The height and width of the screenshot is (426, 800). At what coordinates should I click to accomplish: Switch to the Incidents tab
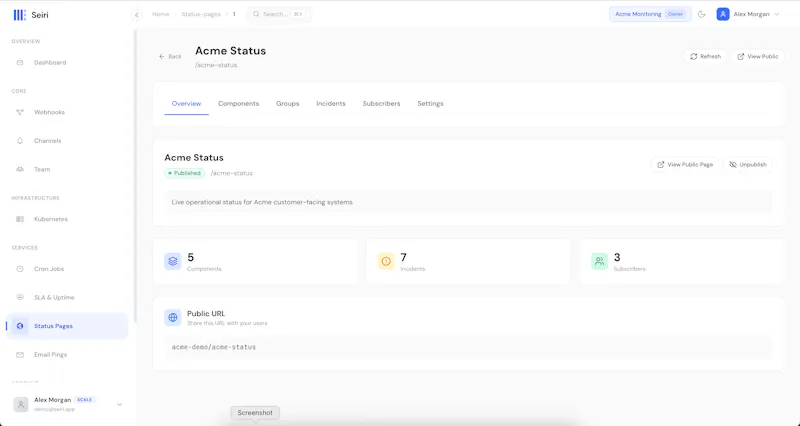tap(331, 104)
